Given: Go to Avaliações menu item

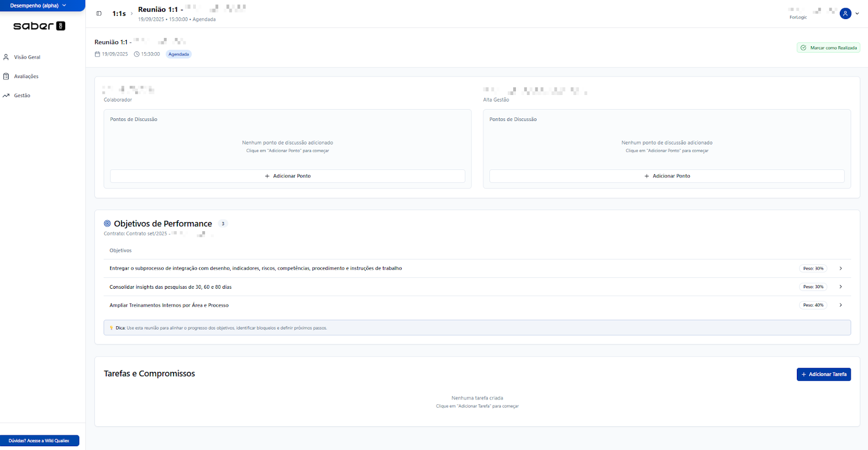Looking at the screenshot, I should [x=26, y=77].
